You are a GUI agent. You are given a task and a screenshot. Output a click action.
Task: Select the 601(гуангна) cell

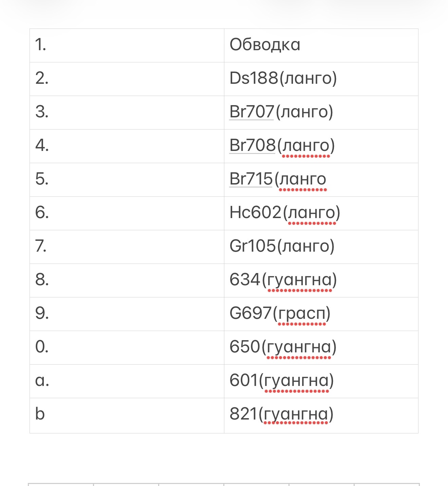321,381
